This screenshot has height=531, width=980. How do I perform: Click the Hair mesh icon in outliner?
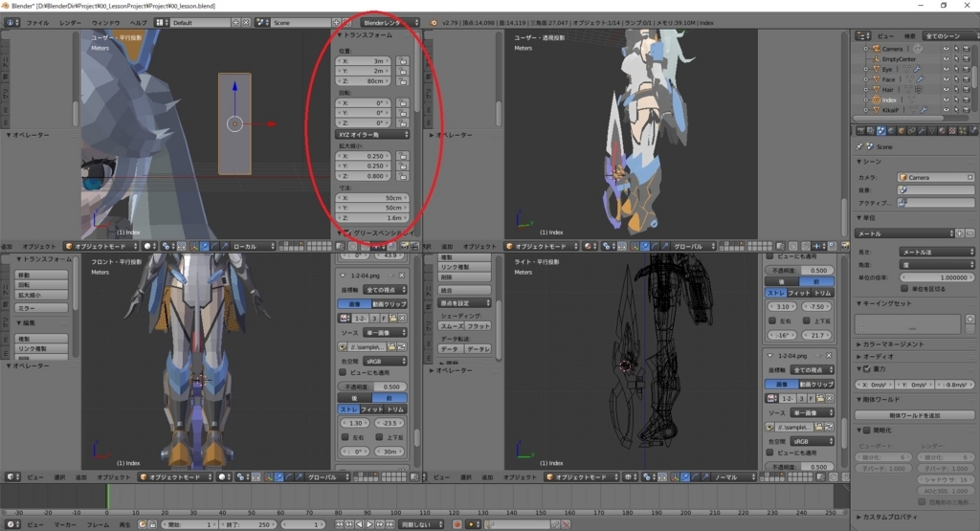coord(877,89)
